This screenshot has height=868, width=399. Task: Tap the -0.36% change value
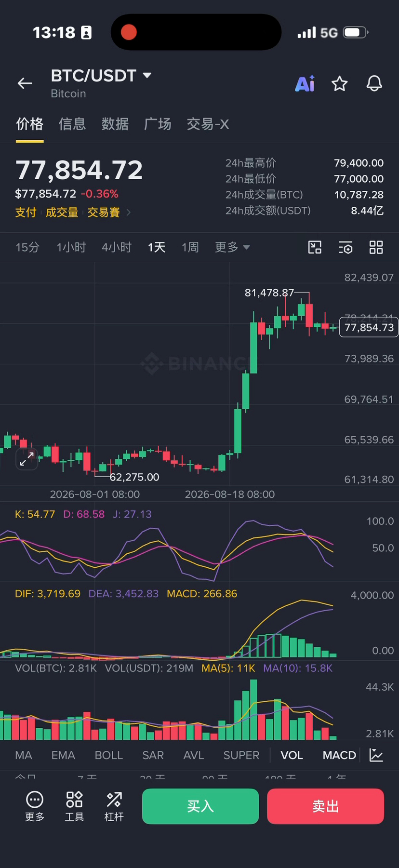(99, 194)
